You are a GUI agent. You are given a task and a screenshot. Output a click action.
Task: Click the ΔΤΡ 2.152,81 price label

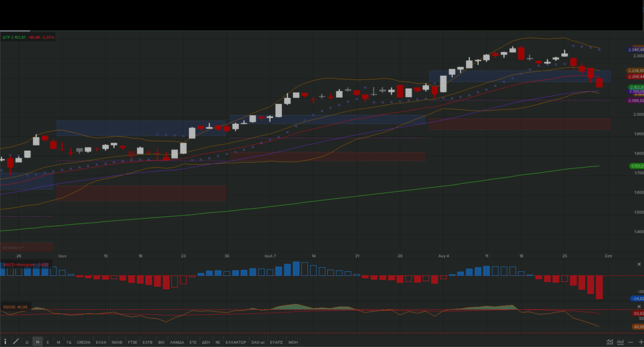(14, 38)
